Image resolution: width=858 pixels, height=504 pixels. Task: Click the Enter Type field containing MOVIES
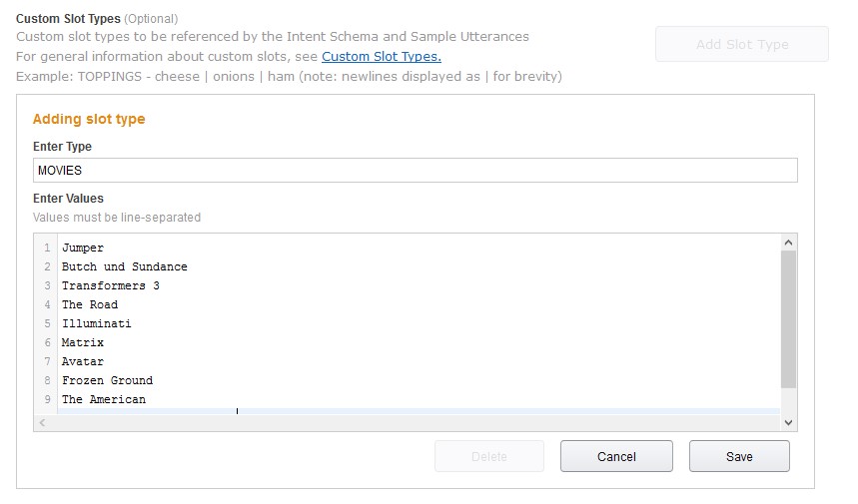pos(415,171)
